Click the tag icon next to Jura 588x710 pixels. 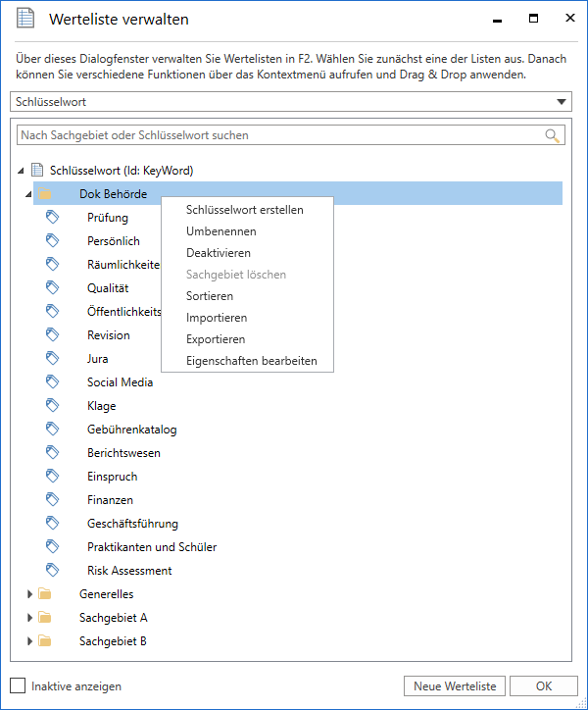(53, 359)
